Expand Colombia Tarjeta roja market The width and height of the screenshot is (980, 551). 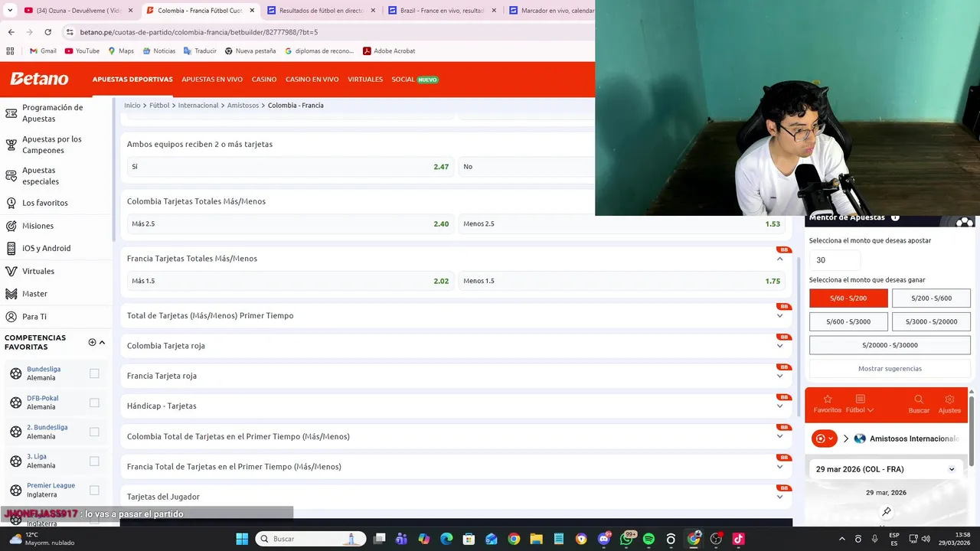(x=779, y=346)
